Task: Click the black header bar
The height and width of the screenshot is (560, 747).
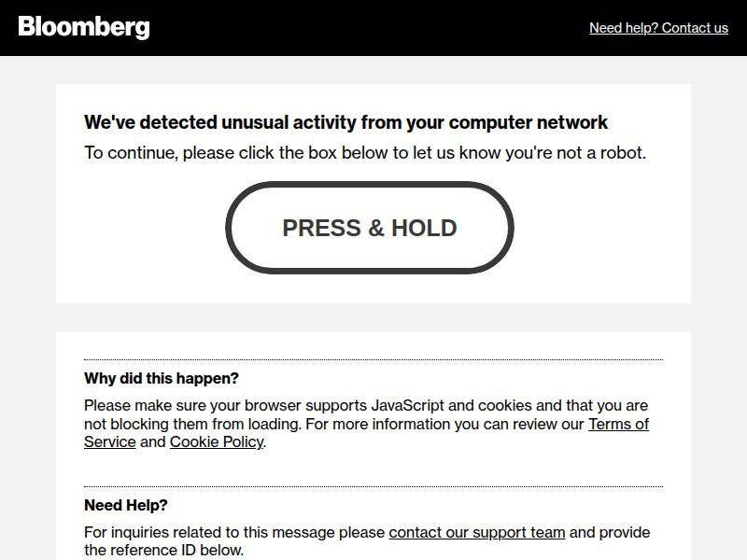Action: (x=373, y=27)
